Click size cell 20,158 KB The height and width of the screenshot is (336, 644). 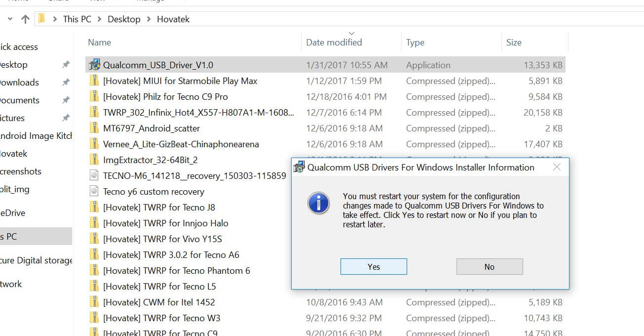543,112
